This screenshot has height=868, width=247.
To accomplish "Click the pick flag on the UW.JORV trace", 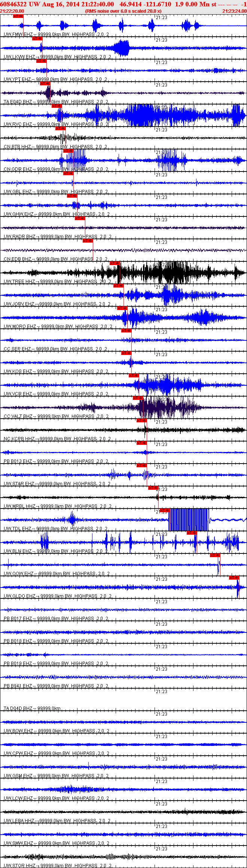I will [x=118, y=286].
